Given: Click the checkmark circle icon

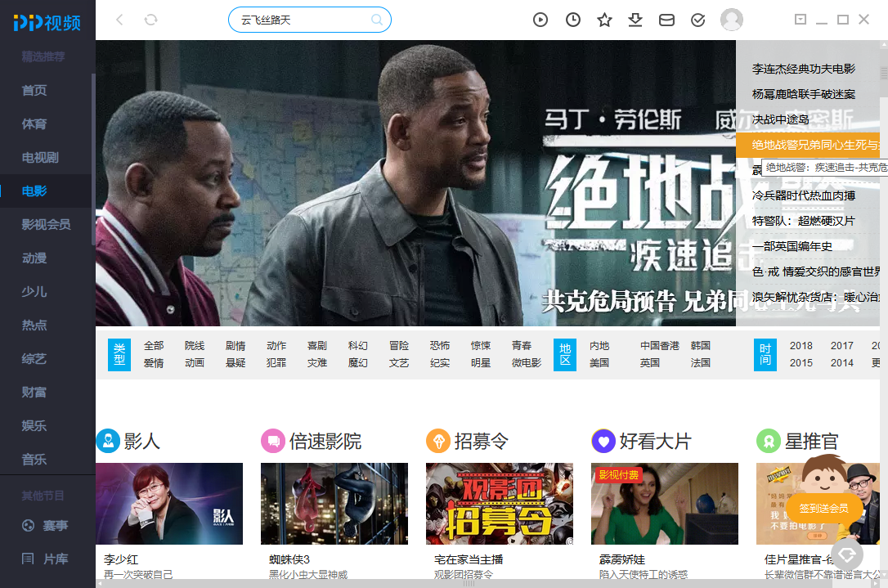Looking at the screenshot, I should (x=698, y=20).
